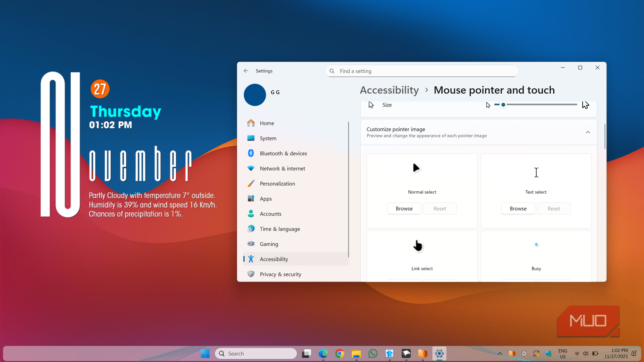The image size is (644, 362).
Task: Open Privacy & security settings
Action: click(x=281, y=274)
